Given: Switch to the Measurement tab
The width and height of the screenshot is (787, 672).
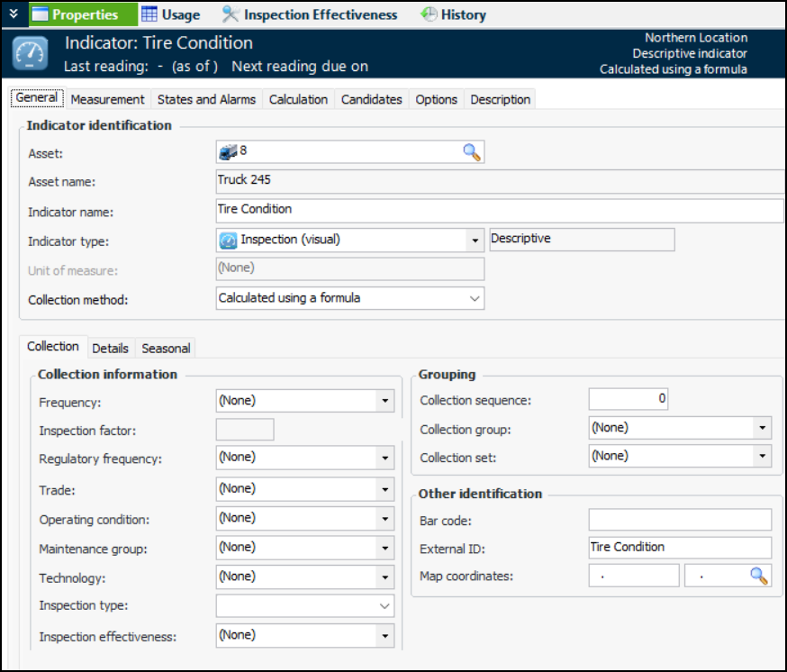Looking at the screenshot, I should (107, 99).
